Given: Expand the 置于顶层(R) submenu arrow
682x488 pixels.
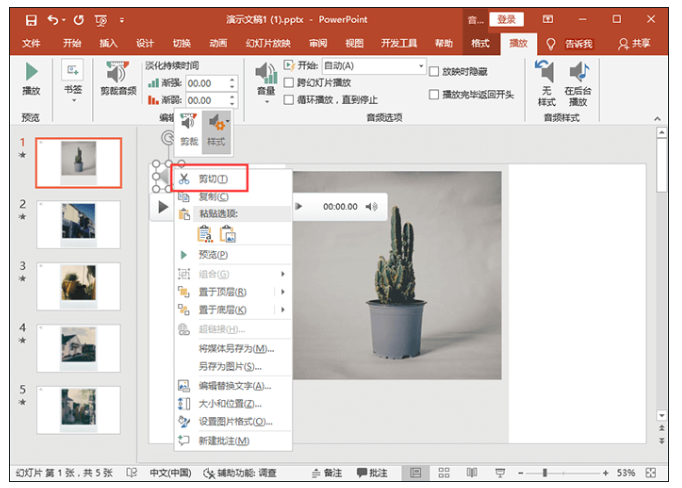Looking at the screenshot, I should pyautogui.click(x=283, y=292).
